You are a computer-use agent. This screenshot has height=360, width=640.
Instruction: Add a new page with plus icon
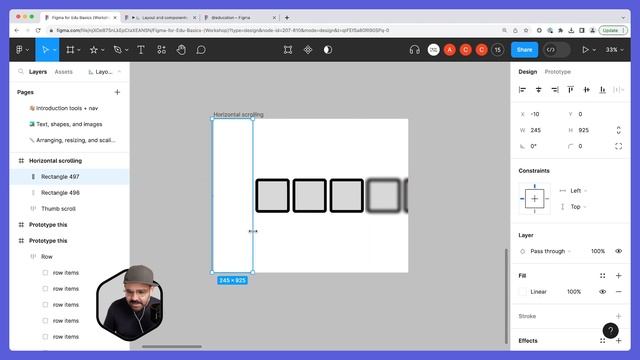[117, 92]
